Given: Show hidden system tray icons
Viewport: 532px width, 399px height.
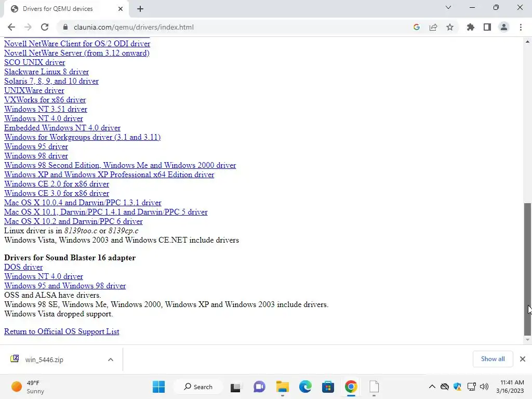Looking at the screenshot, I should pyautogui.click(x=432, y=387).
